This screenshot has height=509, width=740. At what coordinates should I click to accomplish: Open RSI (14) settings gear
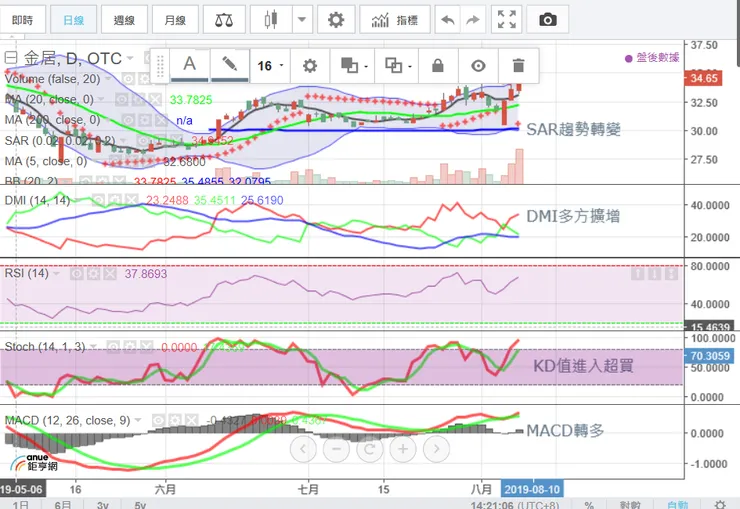[93, 274]
